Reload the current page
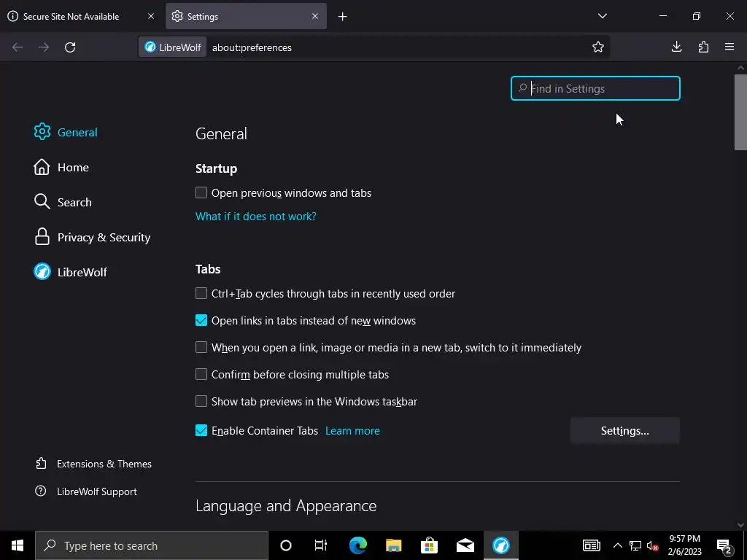This screenshot has width=747, height=560. tap(70, 47)
